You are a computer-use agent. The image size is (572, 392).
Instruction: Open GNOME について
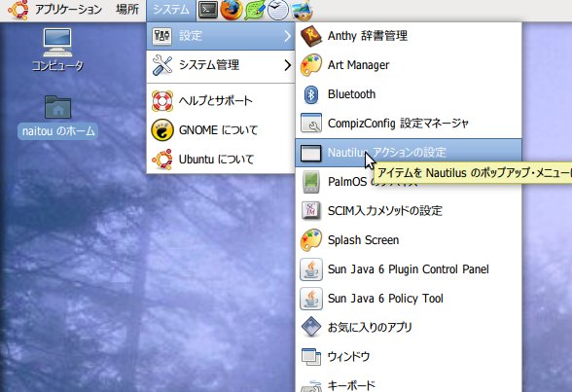tap(220, 129)
